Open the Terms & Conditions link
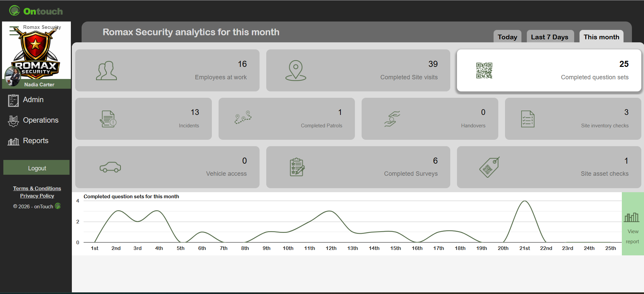Screen dimensions: 644x294 click(x=37, y=188)
